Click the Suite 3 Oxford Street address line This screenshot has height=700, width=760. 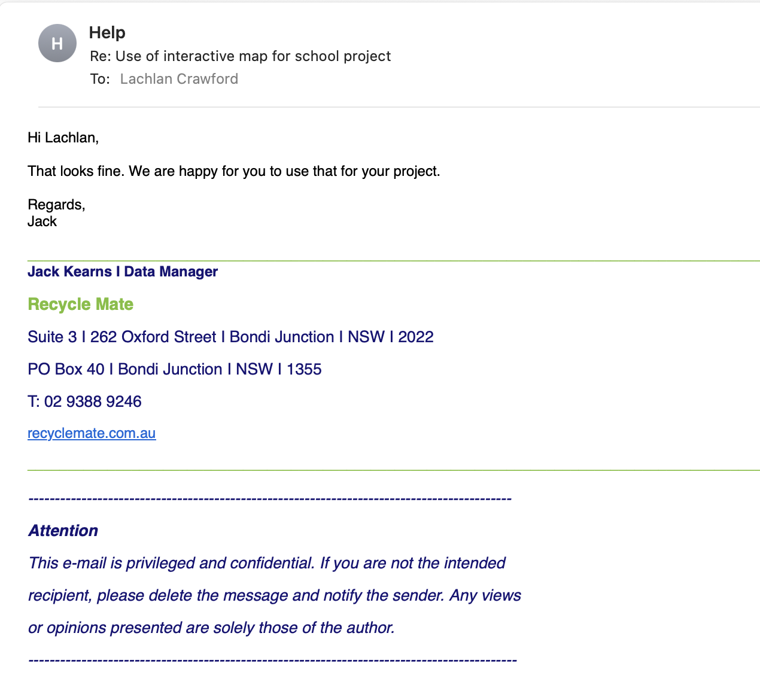[x=230, y=337]
